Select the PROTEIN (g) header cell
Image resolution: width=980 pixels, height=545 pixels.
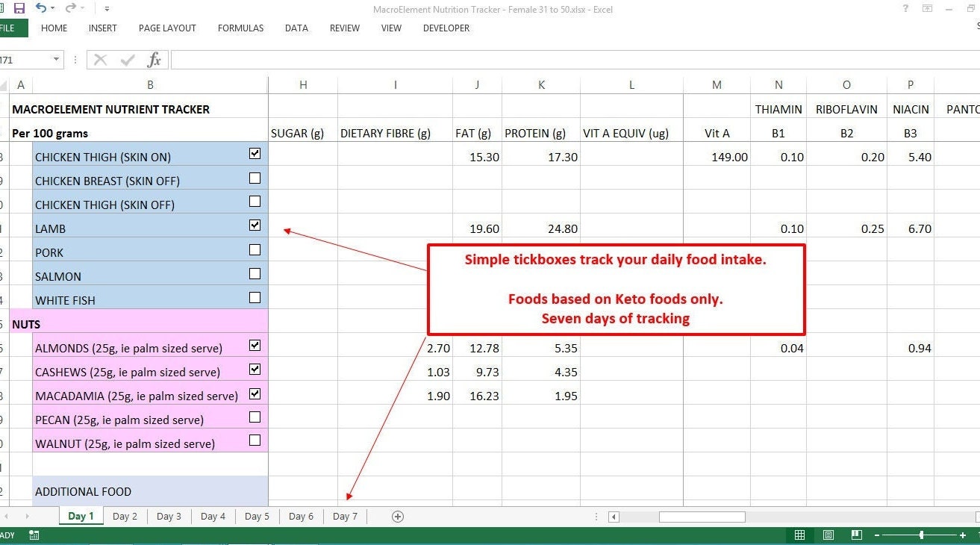pyautogui.click(x=540, y=133)
